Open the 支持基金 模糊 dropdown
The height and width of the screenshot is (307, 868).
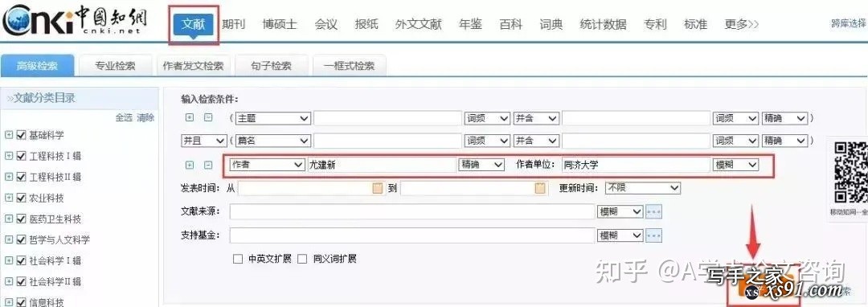click(620, 235)
